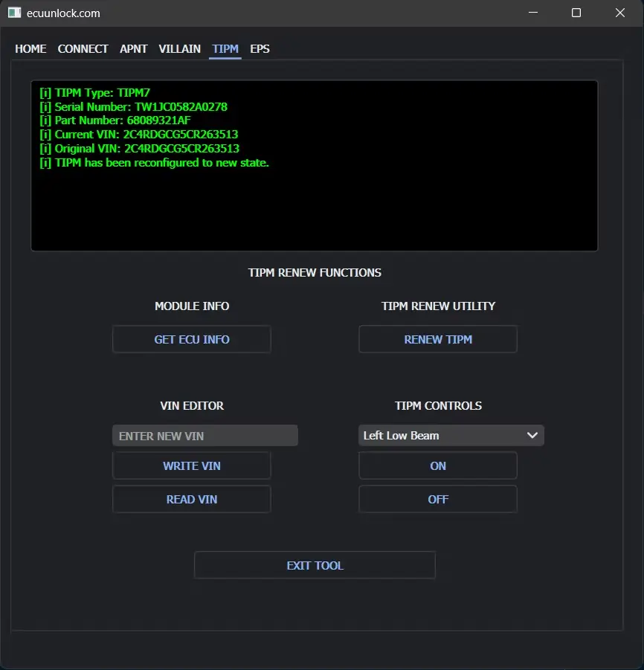Click the ecuunlock.com app icon in title bar
Screen dimensions: 644x670
[14, 13]
